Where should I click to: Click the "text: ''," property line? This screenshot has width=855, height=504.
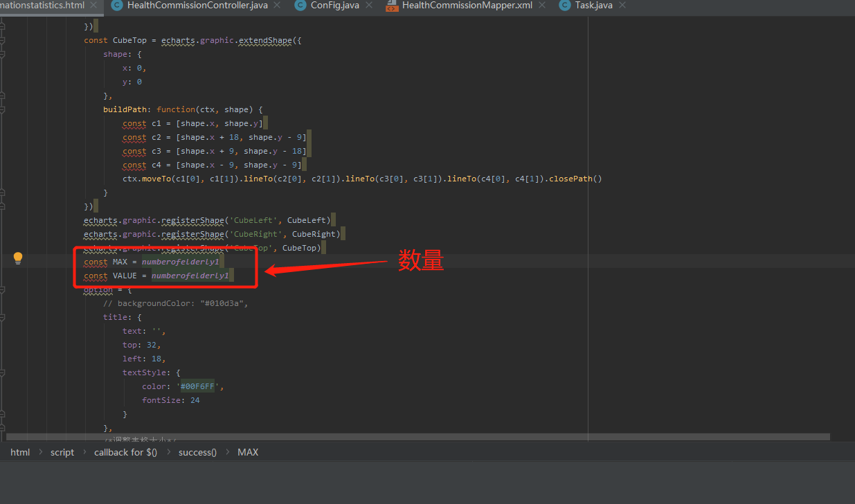point(144,331)
